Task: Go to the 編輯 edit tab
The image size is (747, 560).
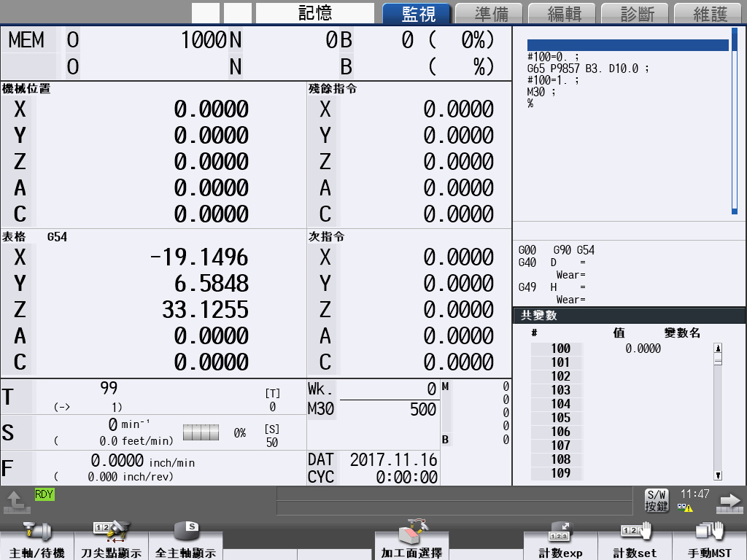Action: [x=564, y=13]
